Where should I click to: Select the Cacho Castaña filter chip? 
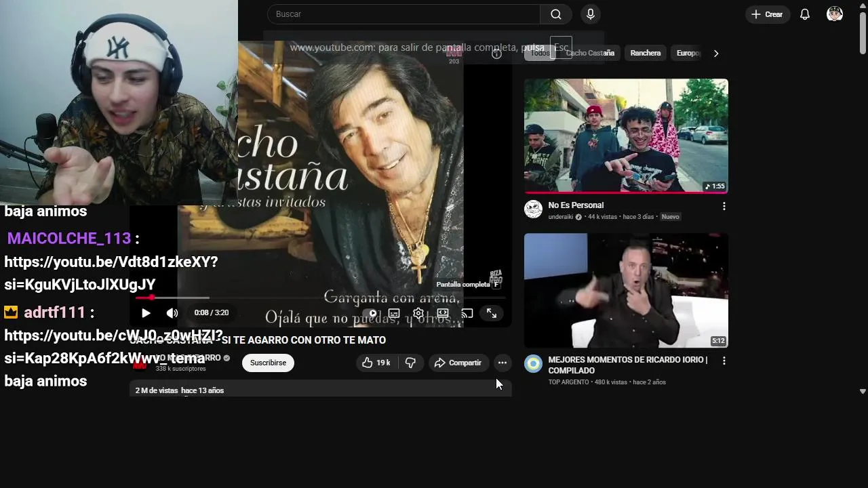point(590,53)
